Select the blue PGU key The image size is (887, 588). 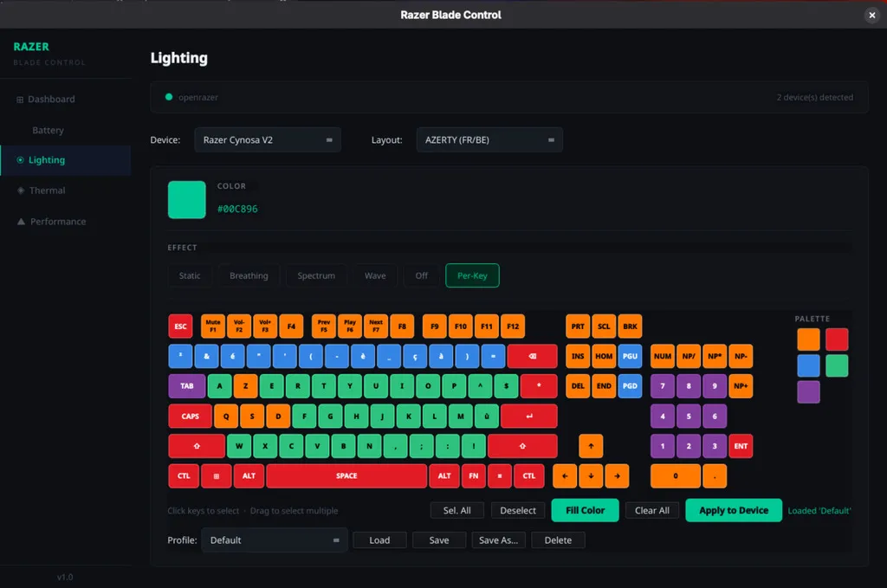coord(631,356)
